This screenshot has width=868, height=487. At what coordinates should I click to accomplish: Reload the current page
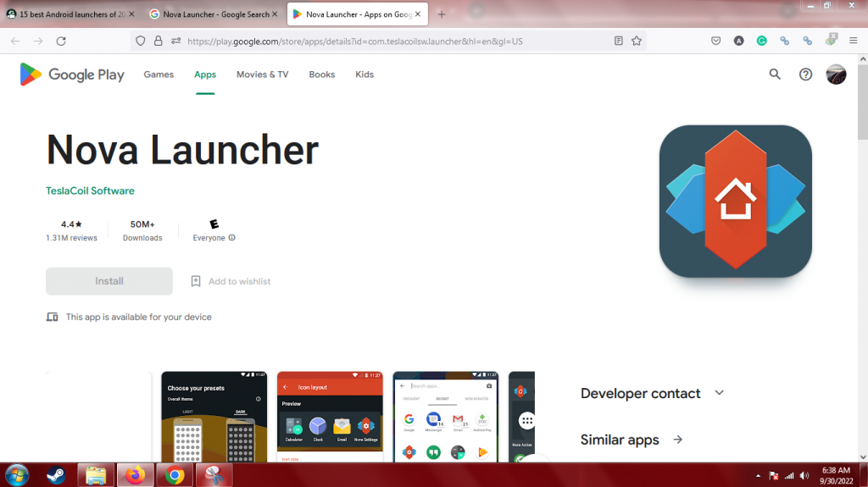coord(61,41)
